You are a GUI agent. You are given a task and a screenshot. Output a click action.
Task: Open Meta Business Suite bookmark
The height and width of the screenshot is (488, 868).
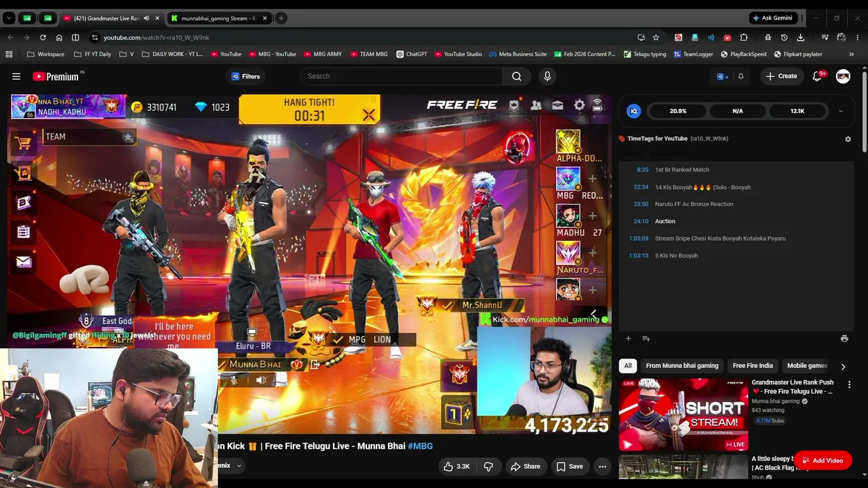click(517, 54)
